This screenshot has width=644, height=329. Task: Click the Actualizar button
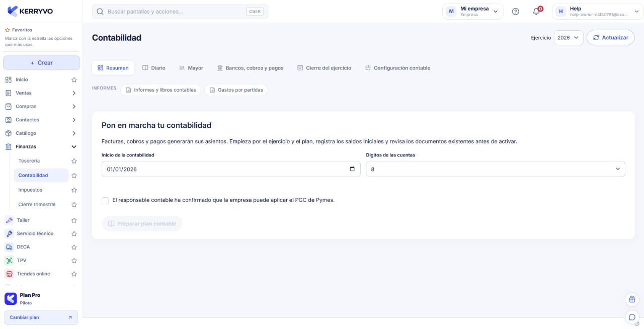(x=611, y=38)
